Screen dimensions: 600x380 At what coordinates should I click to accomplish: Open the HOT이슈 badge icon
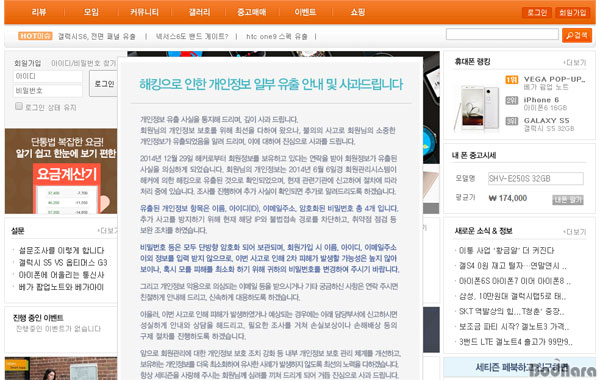click(35, 36)
